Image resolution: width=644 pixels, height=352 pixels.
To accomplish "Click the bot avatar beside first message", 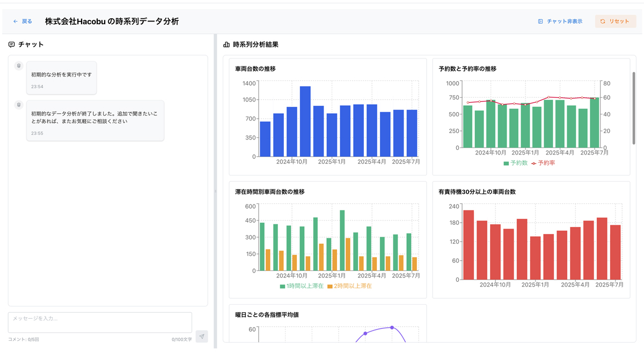I will 19,66.
